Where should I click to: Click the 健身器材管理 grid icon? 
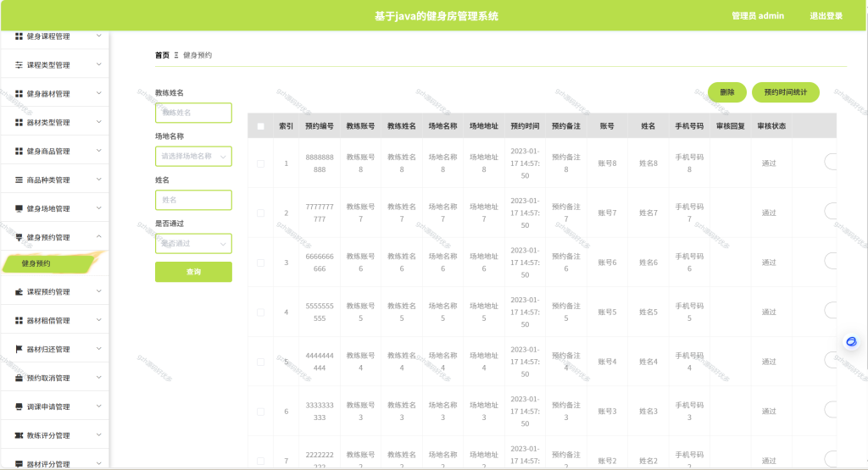19,93
